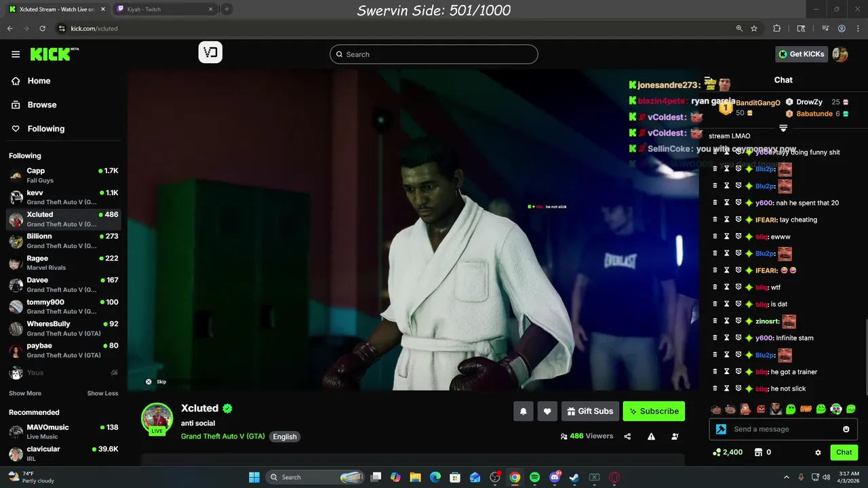Reload the browser page
Screen dimensions: 868x488
[42, 28]
